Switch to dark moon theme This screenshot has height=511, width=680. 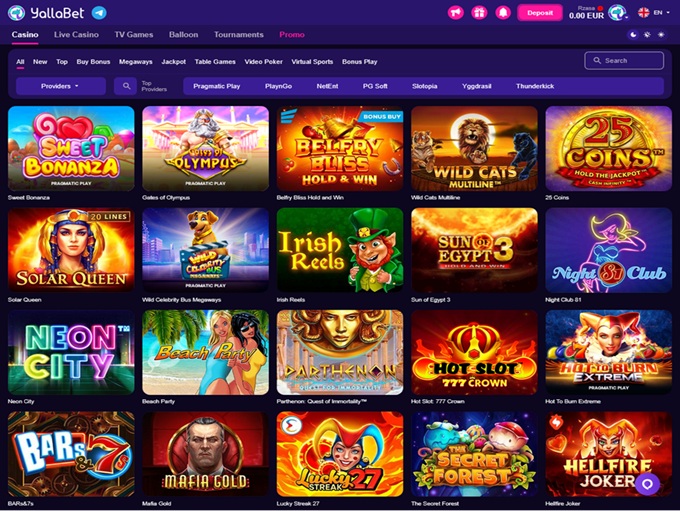(x=633, y=35)
